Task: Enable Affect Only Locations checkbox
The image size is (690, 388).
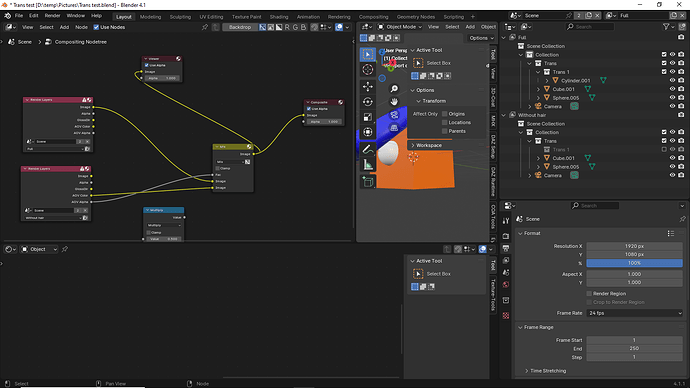Action: tap(444, 123)
